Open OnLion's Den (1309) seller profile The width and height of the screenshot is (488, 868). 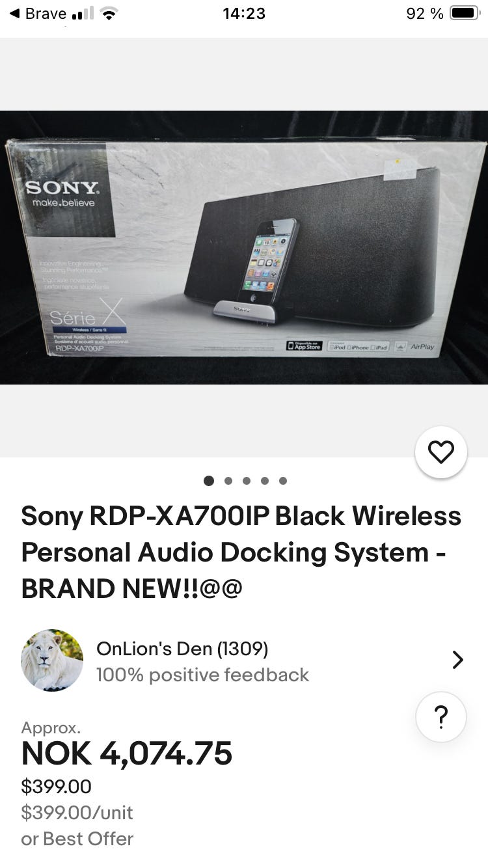tap(182, 649)
